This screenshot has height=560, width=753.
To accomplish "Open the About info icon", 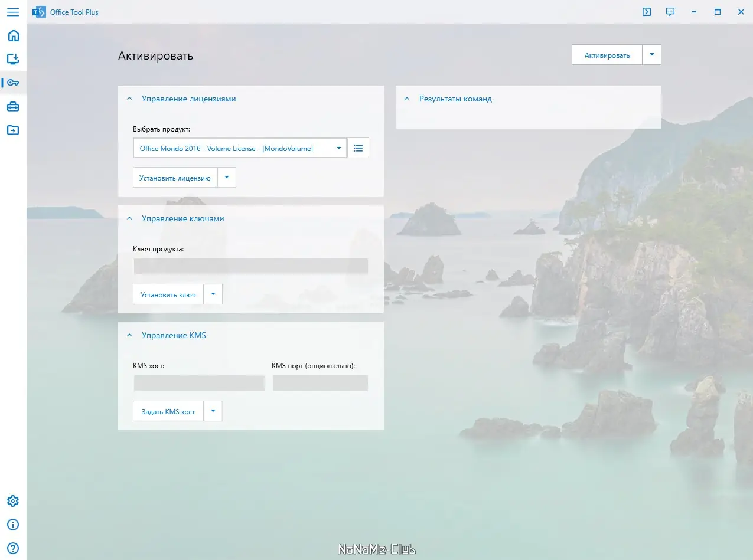I will coord(13,525).
